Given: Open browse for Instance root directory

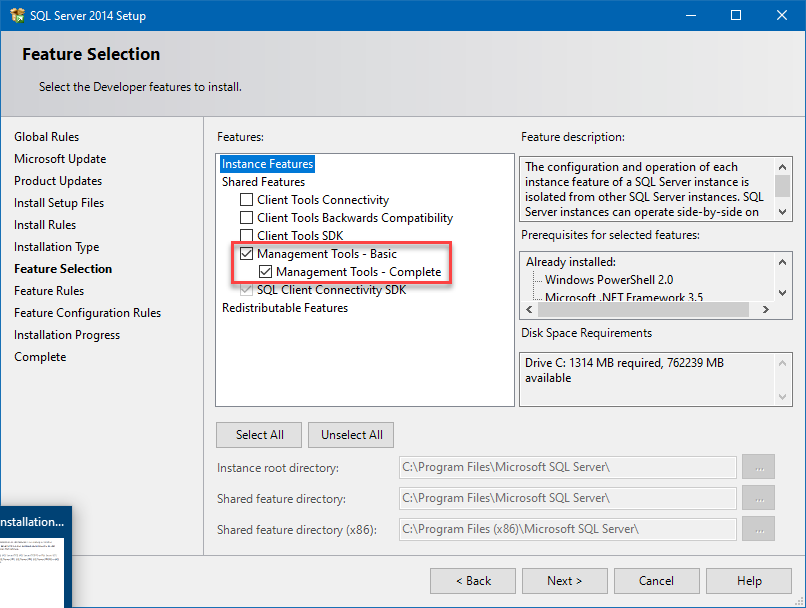Looking at the screenshot, I should (x=760, y=467).
